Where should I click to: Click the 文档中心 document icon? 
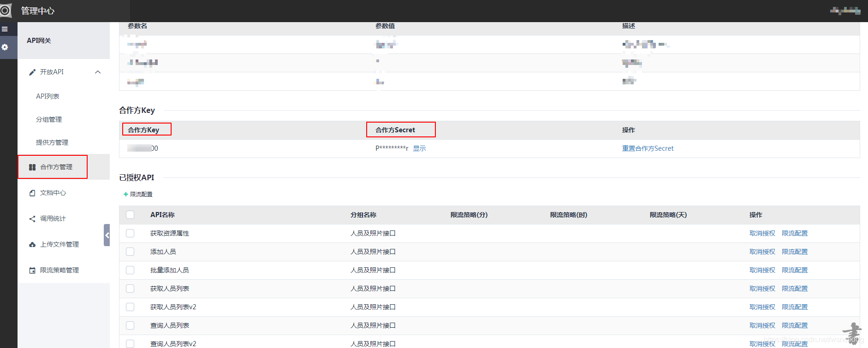click(32, 193)
